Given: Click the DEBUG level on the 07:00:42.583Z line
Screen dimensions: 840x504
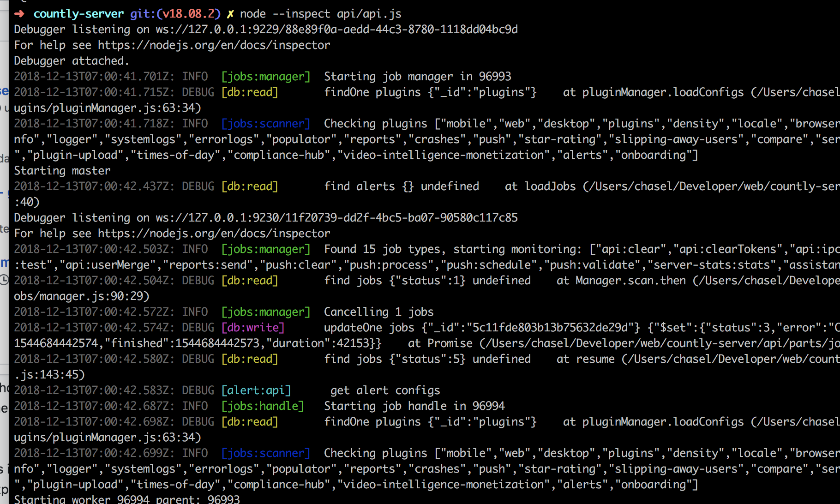Looking at the screenshot, I should (x=198, y=390).
